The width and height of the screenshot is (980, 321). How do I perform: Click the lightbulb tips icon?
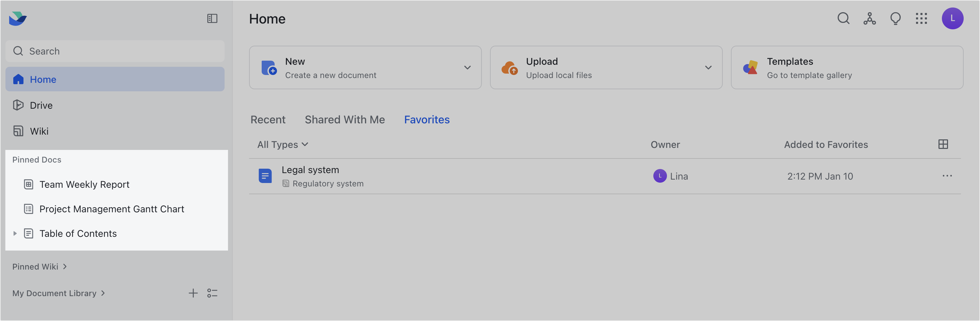(895, 18)
